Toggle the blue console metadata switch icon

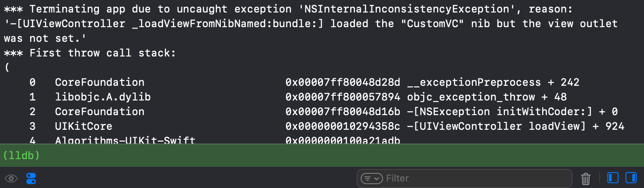click(x=31, y=178)
